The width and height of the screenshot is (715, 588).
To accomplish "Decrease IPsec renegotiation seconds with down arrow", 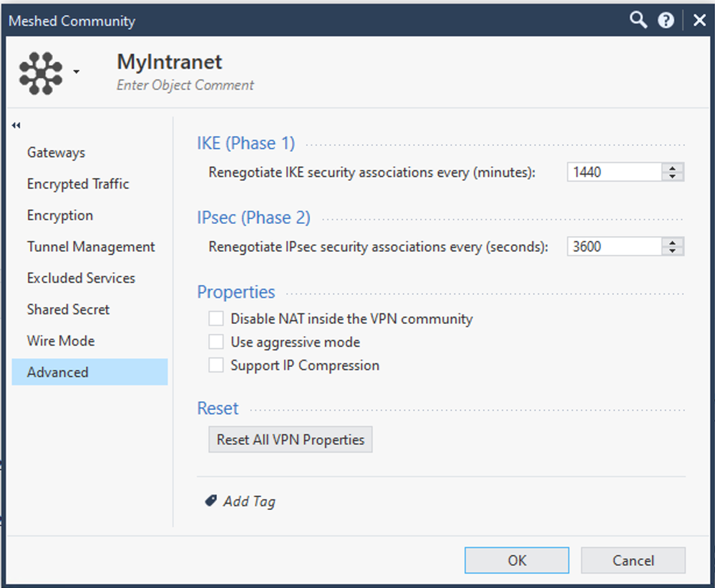I will [x=672, y=250].
